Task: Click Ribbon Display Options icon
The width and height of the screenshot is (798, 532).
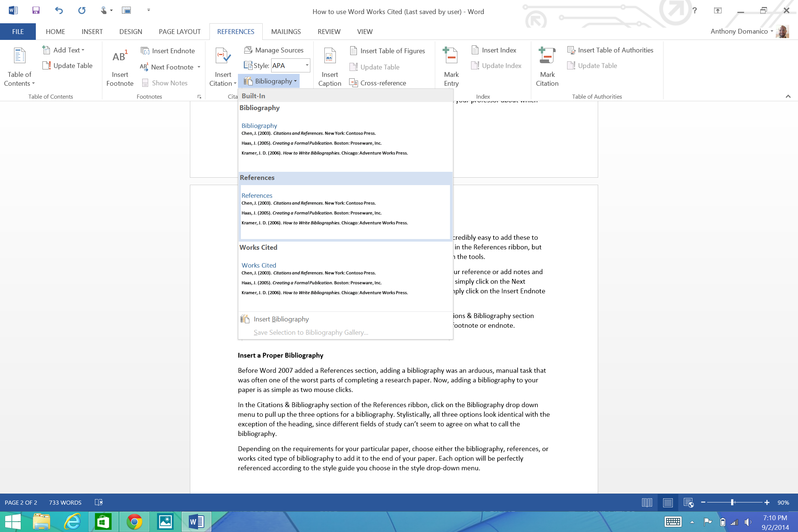Action: [x=717, y=10]
